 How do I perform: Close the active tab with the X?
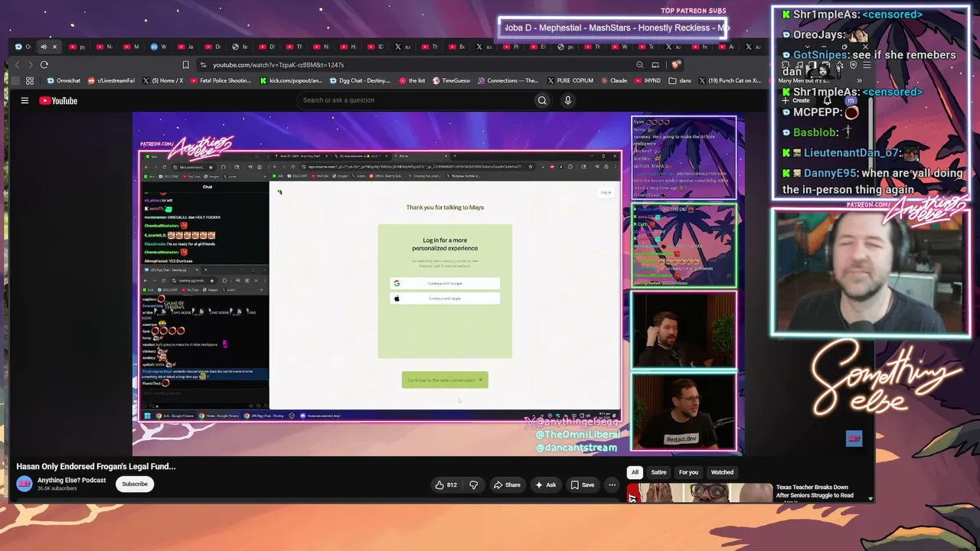coord(54,47)
